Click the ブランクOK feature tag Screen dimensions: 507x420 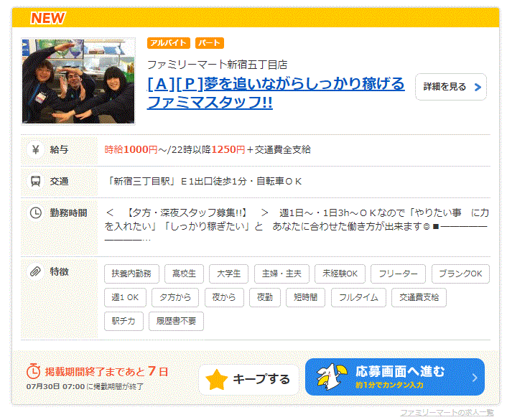460,274
